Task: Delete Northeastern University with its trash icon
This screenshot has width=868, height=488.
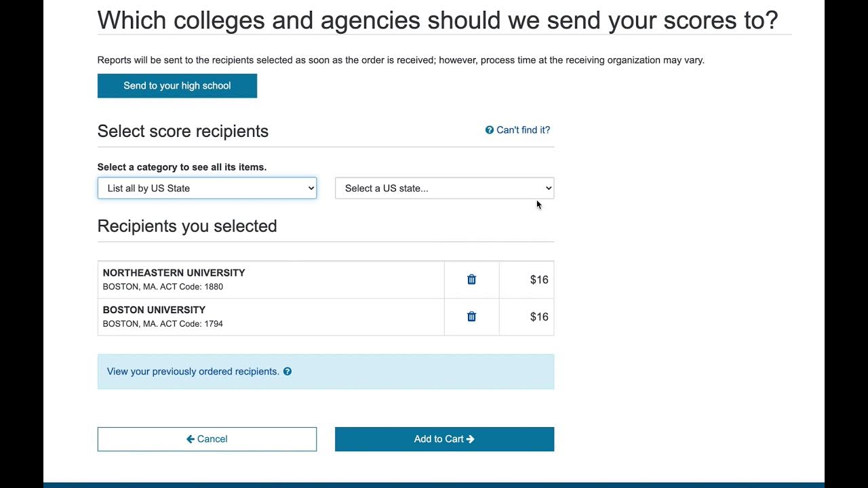Action: coord(471,279)
